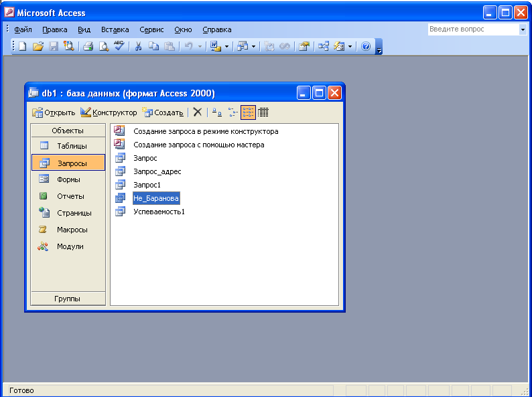The width and height of the screenshot is (532, 397).
Task: Click the New Object icon
Action: (339, 46)
